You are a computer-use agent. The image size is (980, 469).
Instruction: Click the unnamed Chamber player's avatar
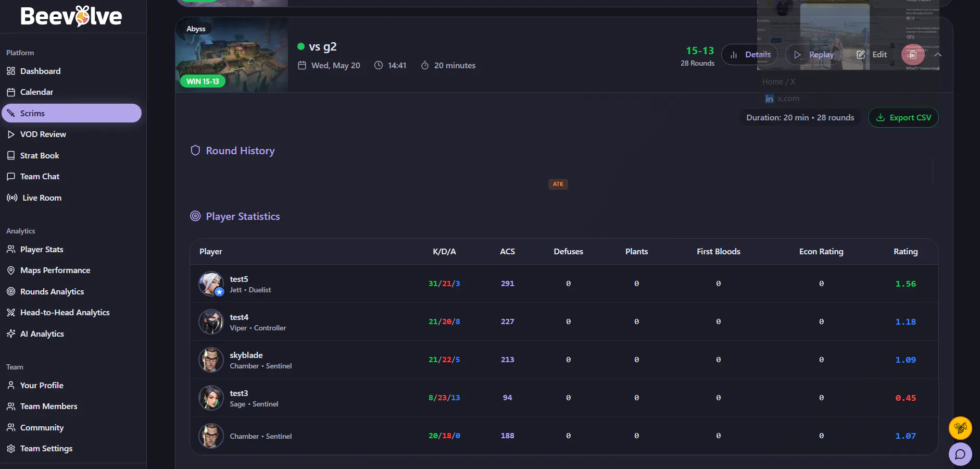[211, 436]
